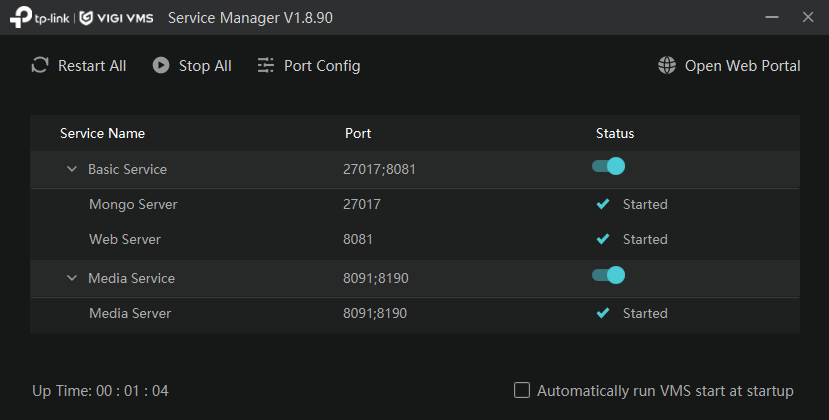Open Port Config settings label

tap(322, 66)
